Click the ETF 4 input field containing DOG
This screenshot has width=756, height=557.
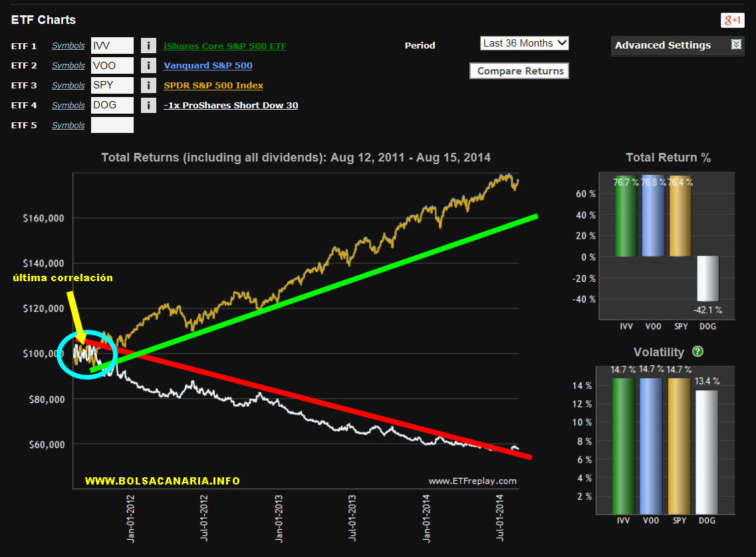(x=112, y=105)
